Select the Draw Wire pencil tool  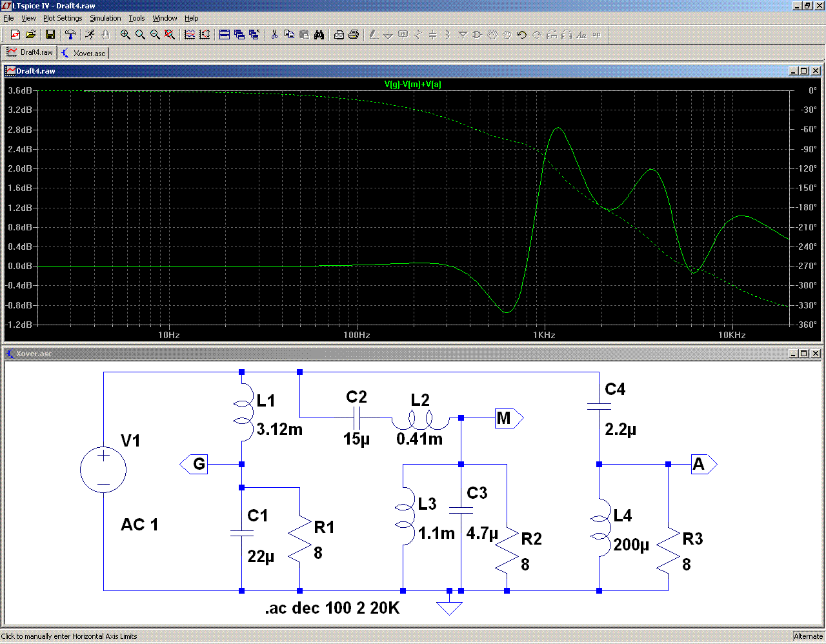374,35
